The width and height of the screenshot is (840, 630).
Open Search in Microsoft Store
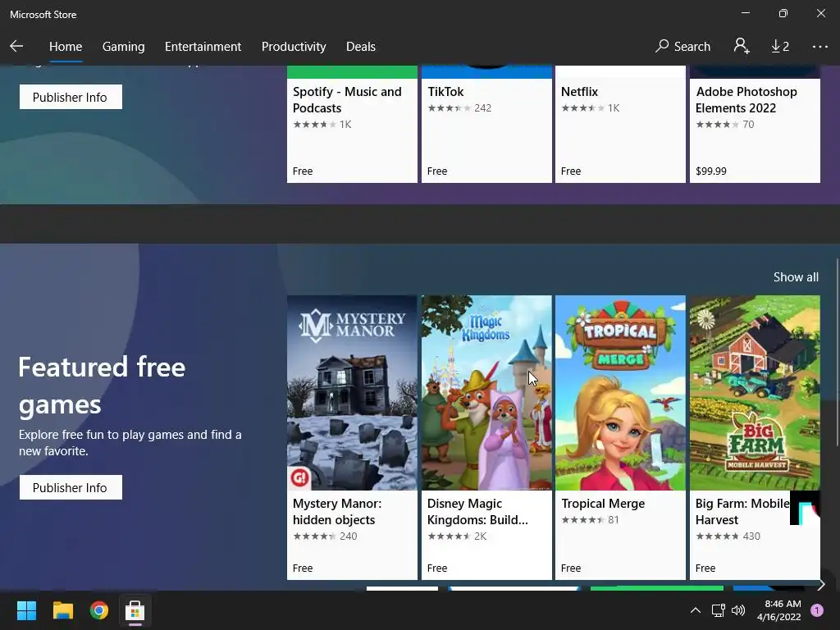[682, 47]
